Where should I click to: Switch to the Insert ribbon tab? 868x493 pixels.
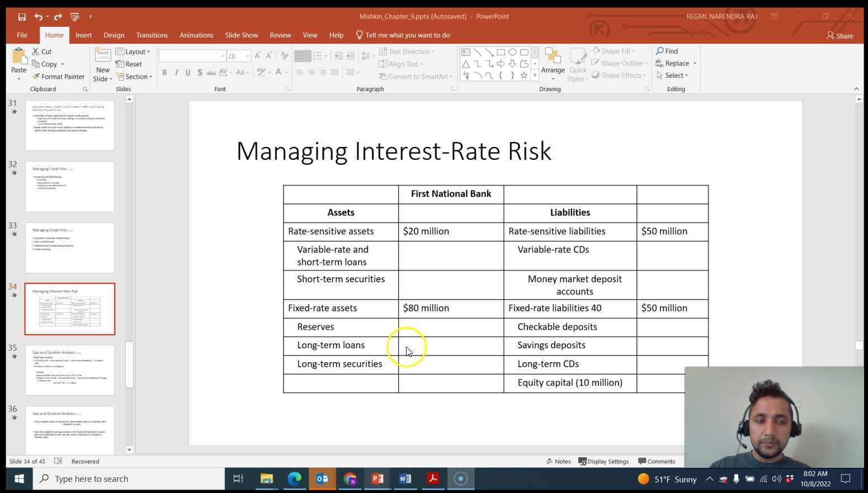[83, 35]
